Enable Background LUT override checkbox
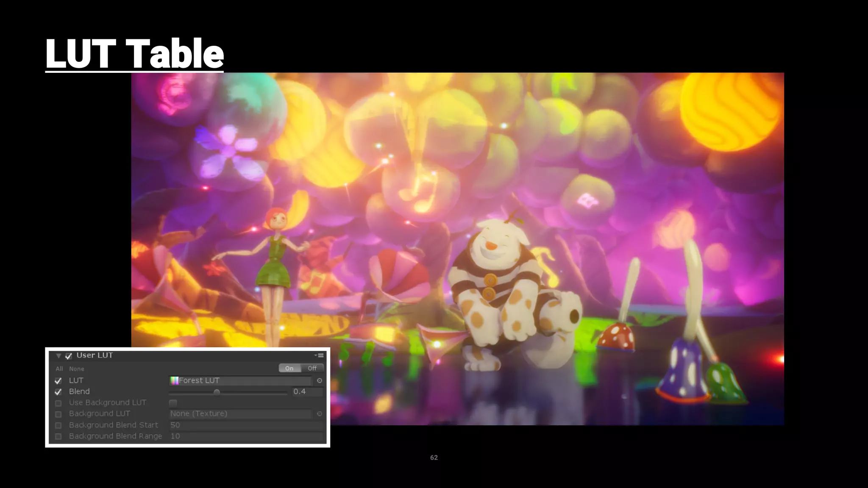The image size is (868, 488). 58,414
